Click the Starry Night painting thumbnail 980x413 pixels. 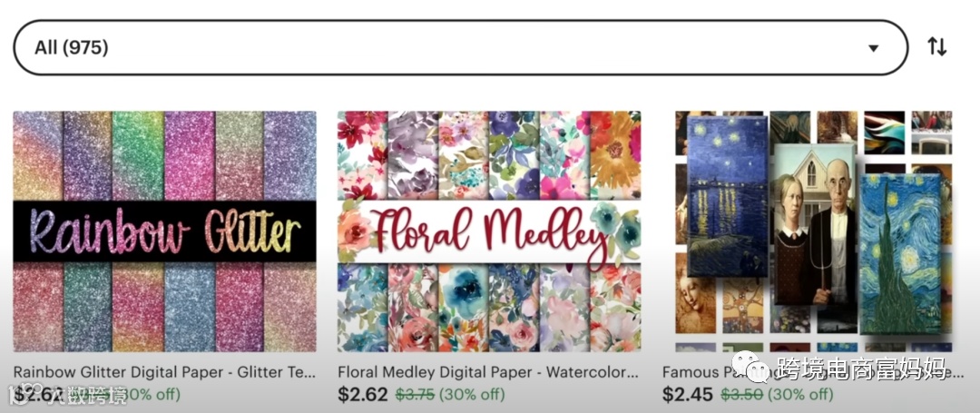click(901, 254)
